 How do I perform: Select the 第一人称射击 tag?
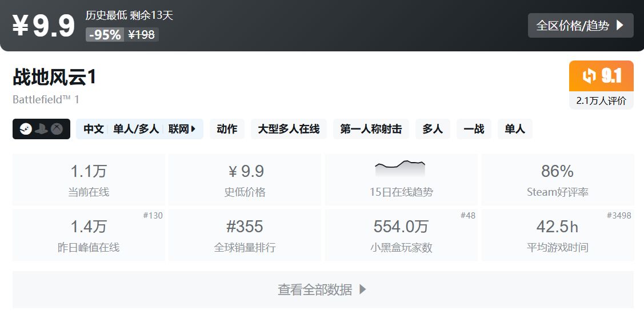pyautogui.click(x=371, y=129)
